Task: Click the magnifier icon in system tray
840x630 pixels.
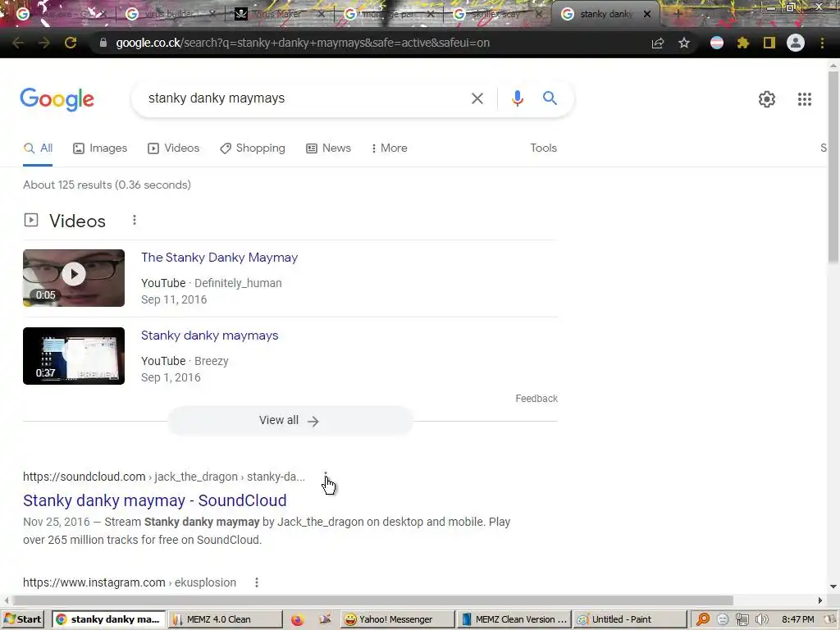Action: tap(703, 619)
